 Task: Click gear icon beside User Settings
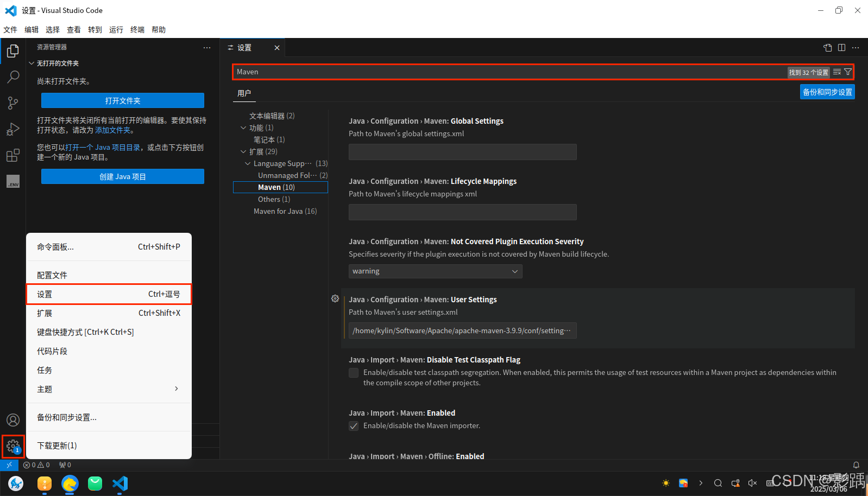coord(335,298)
